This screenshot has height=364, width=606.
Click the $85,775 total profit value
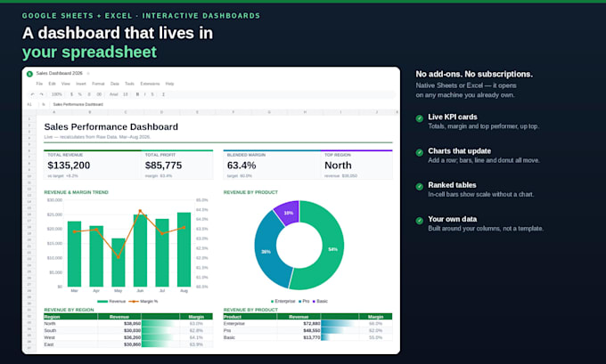pos(163,166)
